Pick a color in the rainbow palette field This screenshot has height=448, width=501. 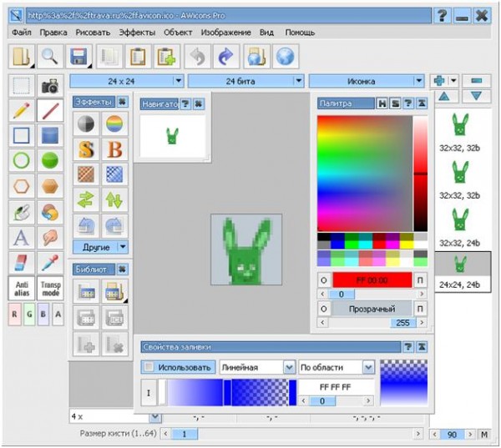point(365,174)
